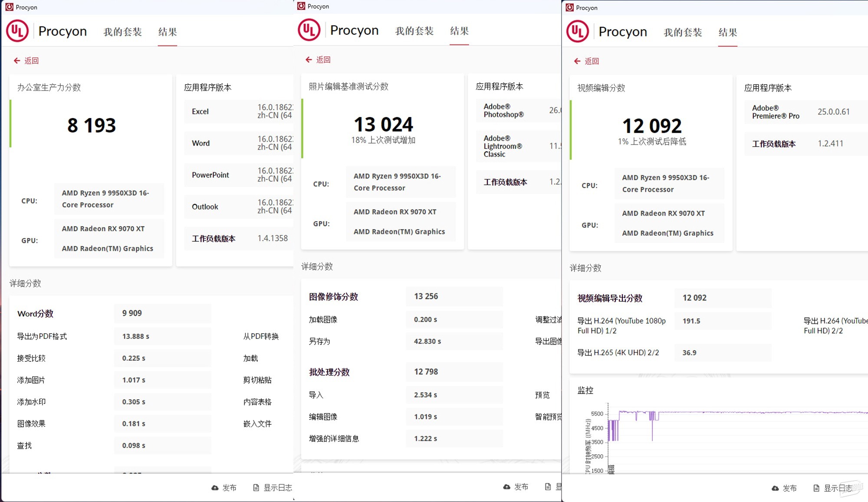
Task: Click the UL logo in the middle Procyon window
Action: (x=309, y=30)
